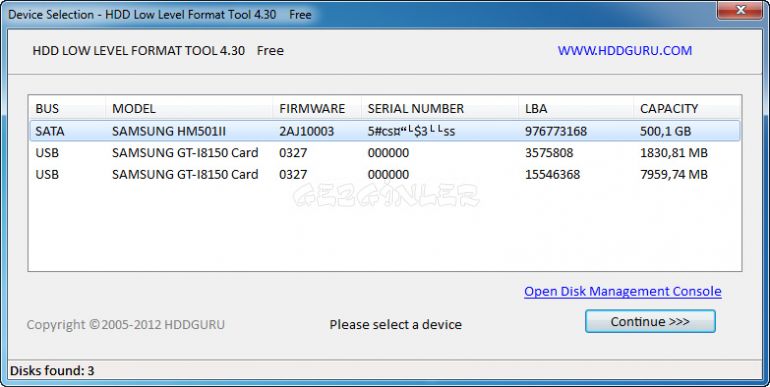Viewport: 770px width, 387px height.
Task: Click the 500,1 GB capacity cell
Action: 665,131
